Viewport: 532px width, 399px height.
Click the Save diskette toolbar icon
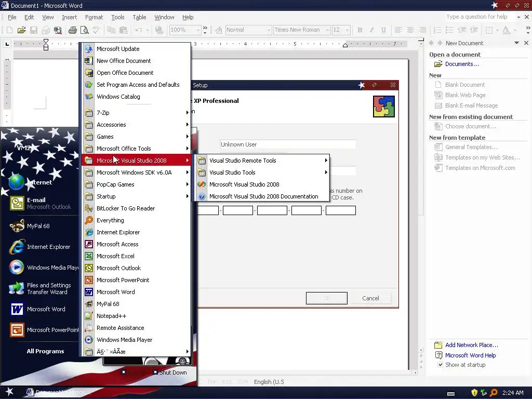click(x=34, y=30)
